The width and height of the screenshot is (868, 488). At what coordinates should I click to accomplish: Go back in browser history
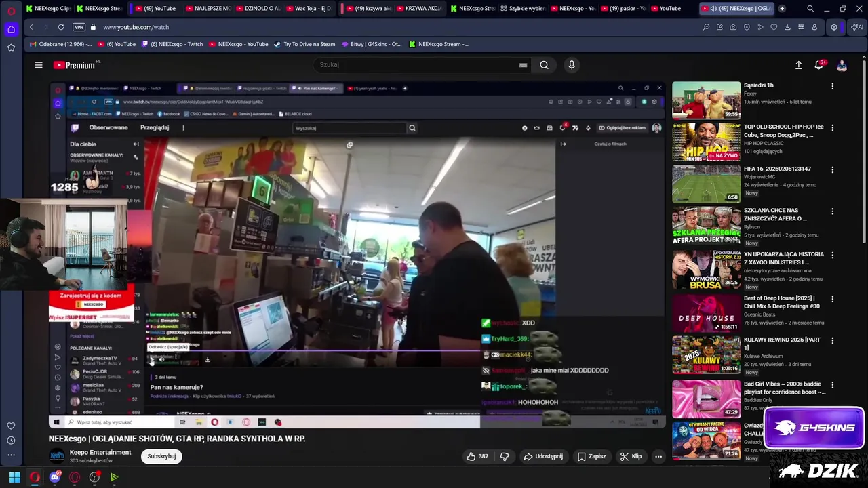[x=31, y=27]
